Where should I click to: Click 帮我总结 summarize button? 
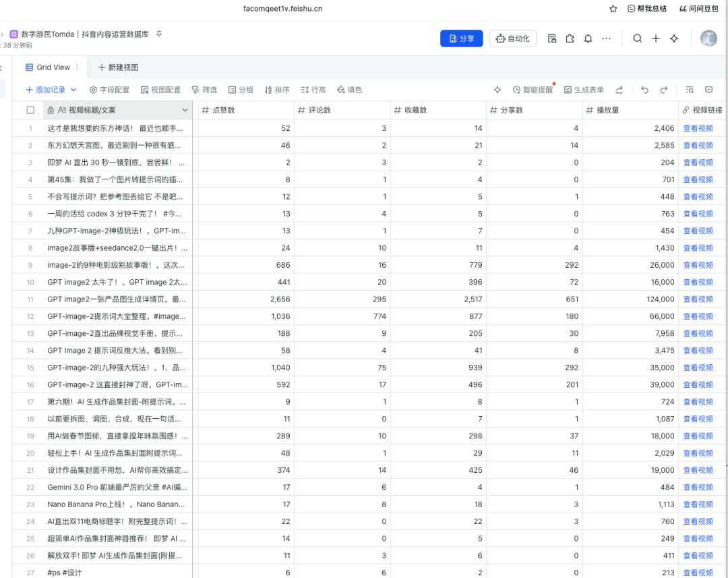(646, 9)
